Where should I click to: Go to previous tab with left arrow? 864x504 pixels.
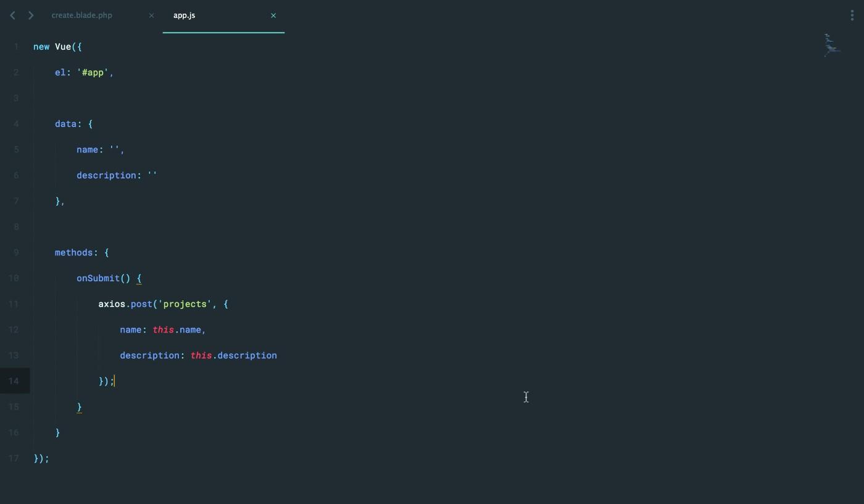tap(12, 15)
